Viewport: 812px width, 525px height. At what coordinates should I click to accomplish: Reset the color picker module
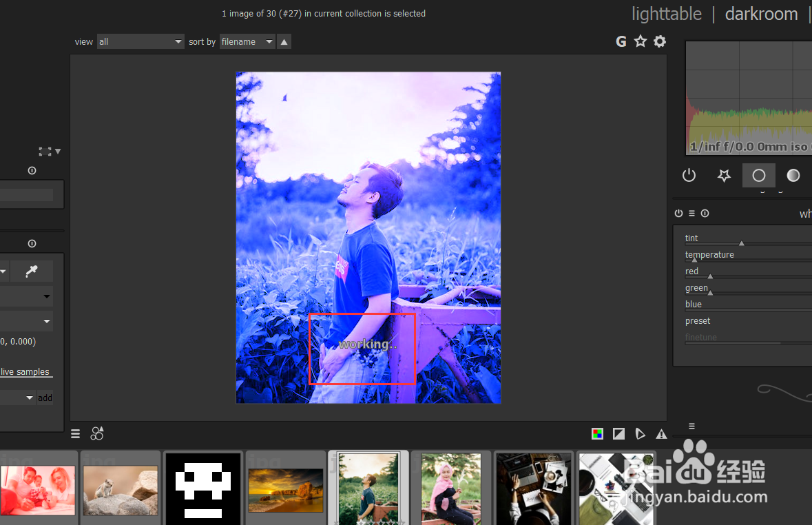32,244
